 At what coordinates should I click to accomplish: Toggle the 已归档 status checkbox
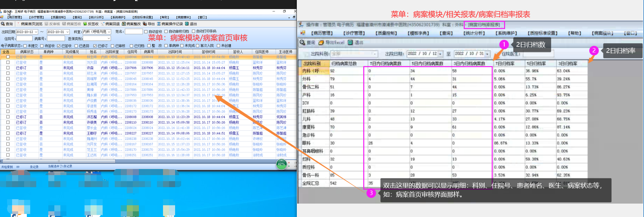pyautogui.click(x=131, y=46)
